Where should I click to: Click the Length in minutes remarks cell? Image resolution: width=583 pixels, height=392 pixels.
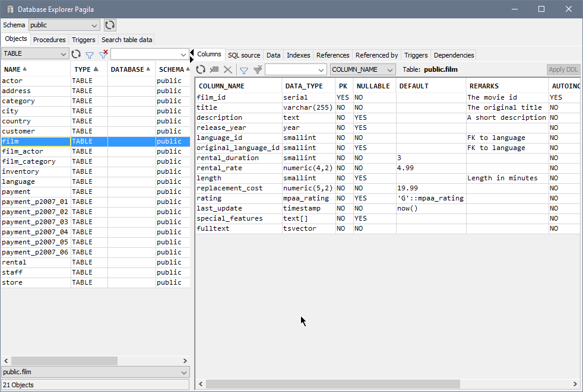pos(507,178)
